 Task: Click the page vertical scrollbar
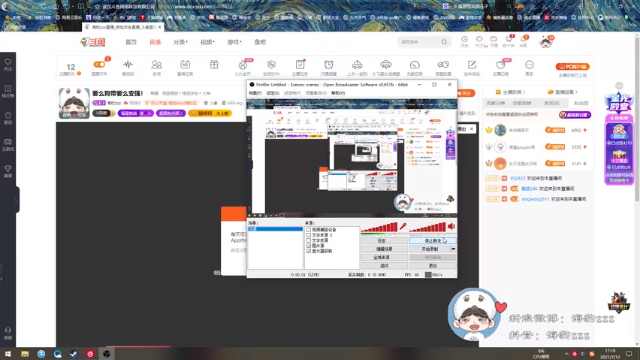[x=637, y=118]
